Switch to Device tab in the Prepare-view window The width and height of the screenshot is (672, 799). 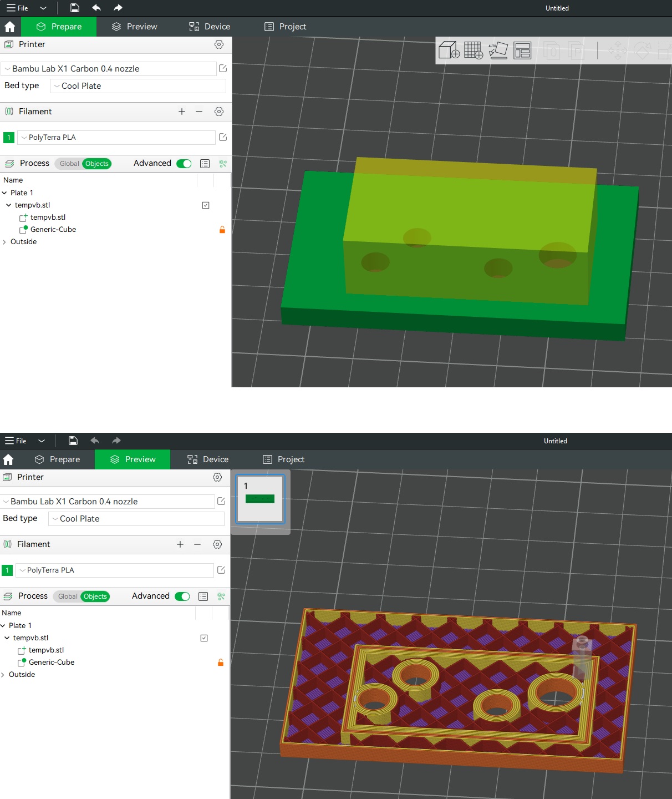210,27
